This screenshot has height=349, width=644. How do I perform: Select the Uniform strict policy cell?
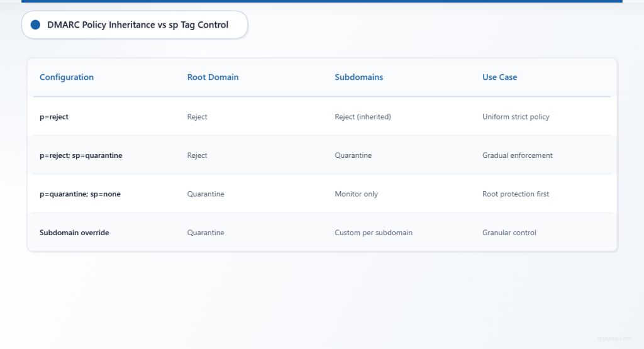pyautogui.click(x=516, y=116)
